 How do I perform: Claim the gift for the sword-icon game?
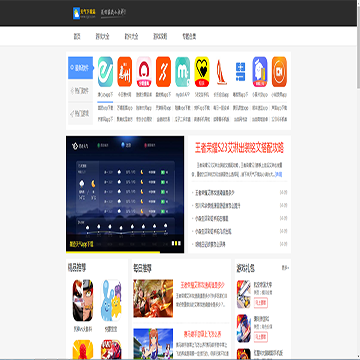click(261, 303)
